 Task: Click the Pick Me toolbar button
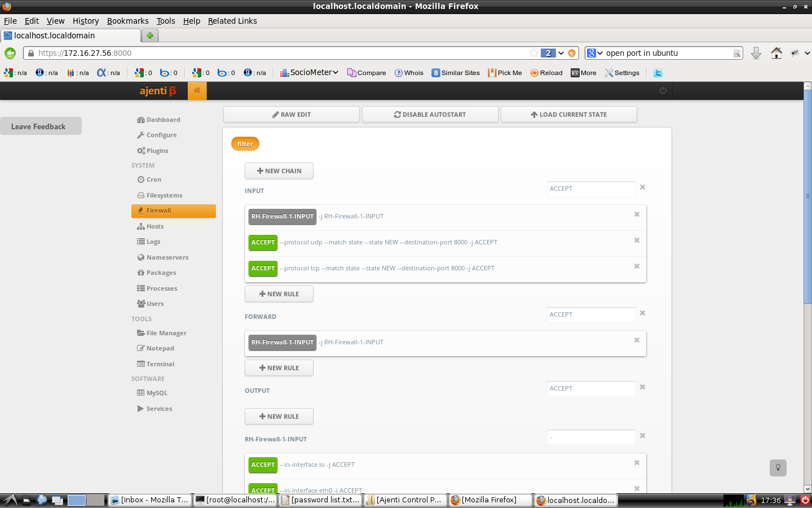pos(505,73)
